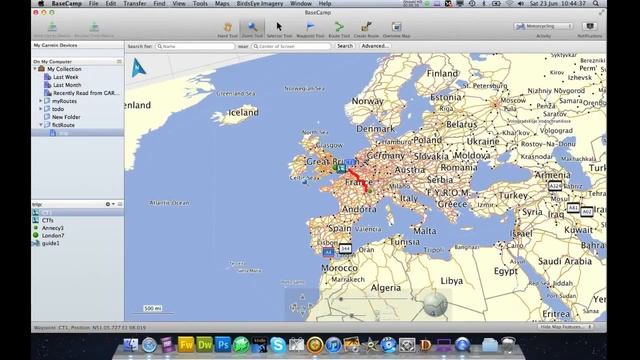
Task: Click the Search button
Action: [x=345, y=46]
